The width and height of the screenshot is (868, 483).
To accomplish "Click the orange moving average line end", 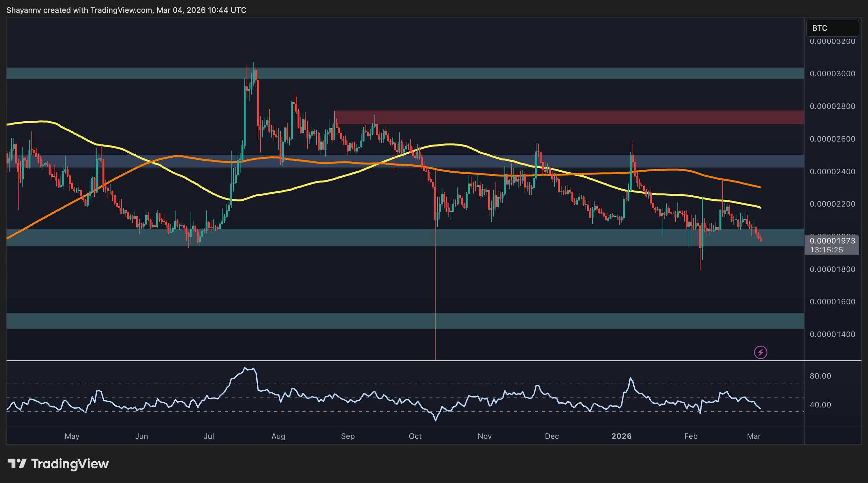I will [x=760, y=187].
